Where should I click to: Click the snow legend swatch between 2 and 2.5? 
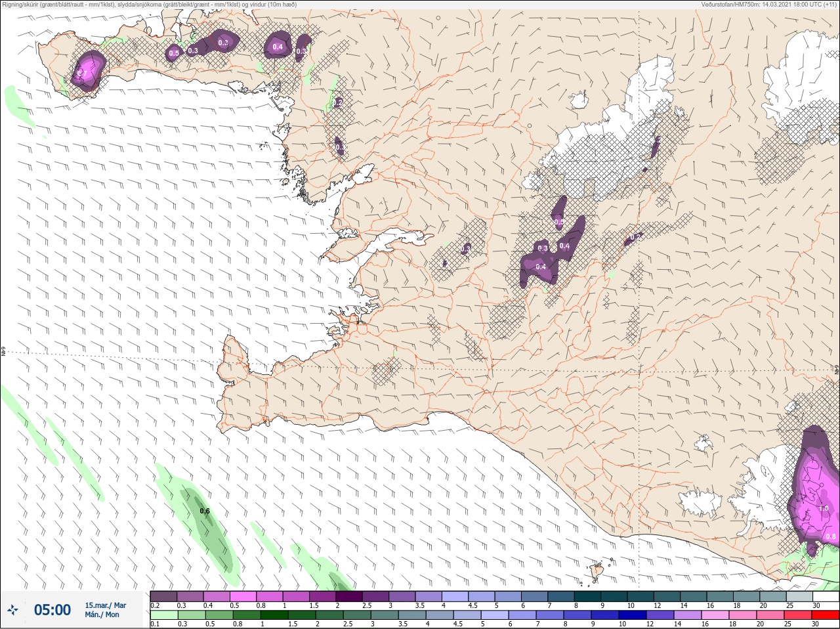tap(349, 596)
